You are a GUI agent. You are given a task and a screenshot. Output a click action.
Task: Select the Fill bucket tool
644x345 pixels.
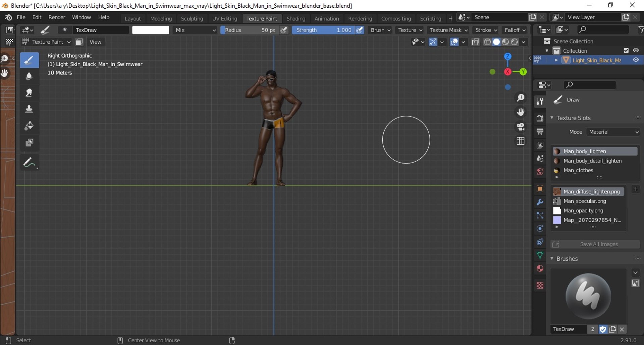[29, 126]
